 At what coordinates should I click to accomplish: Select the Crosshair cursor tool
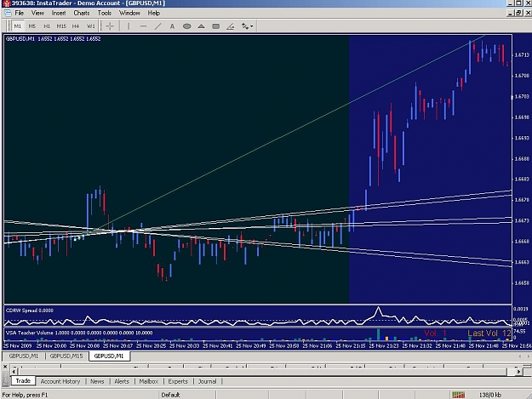110,26
